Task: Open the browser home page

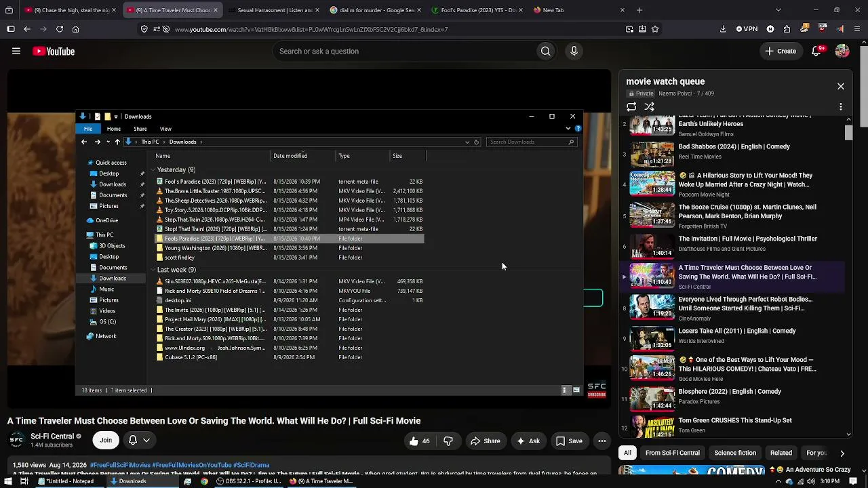Action: pyautogui.click(x=75, y=29)
